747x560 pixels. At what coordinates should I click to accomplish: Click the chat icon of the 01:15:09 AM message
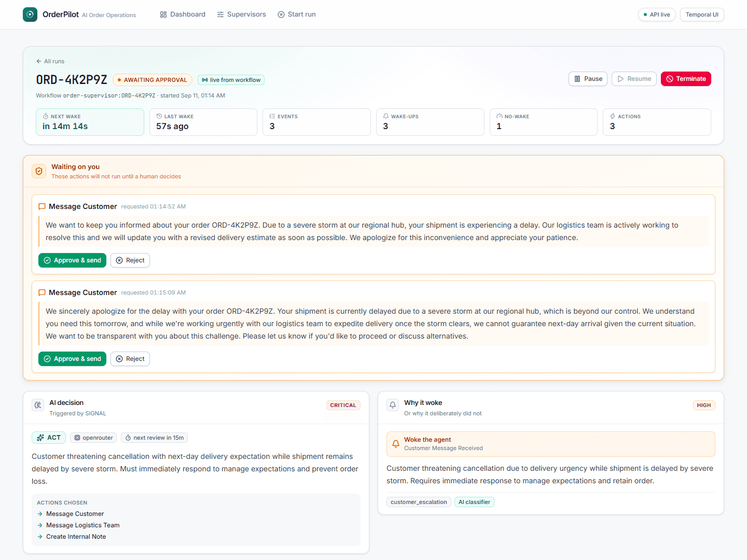click(x=42, y=292)
